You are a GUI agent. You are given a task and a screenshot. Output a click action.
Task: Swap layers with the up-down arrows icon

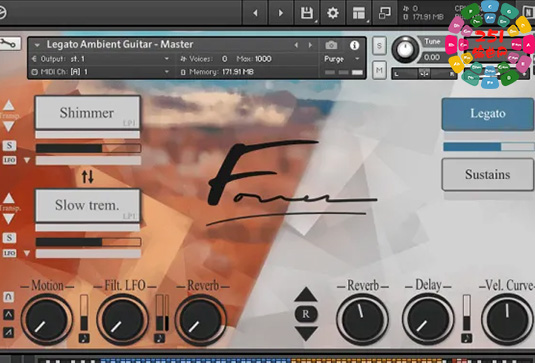tap(87, 177)
